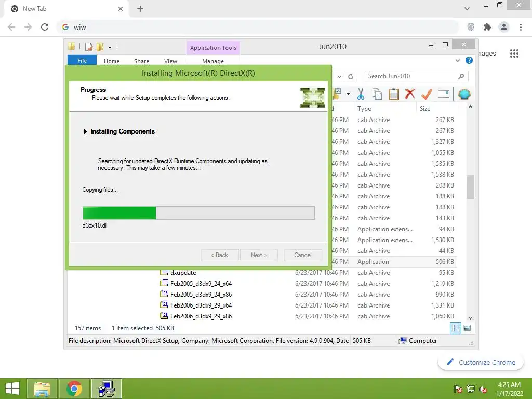Open a new Chrome tab with plus button
Viewport: 532px width, 399px height.
[140, 9]
